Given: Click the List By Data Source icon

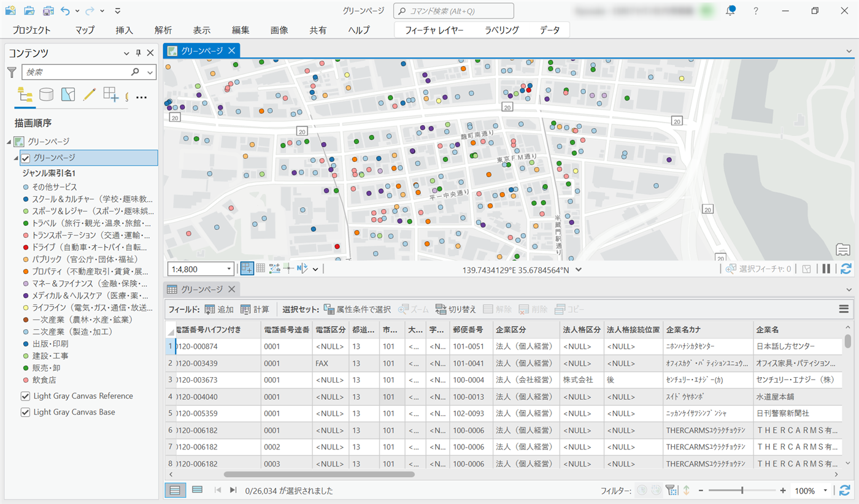Looking at the screenshot, I should 46,94.
